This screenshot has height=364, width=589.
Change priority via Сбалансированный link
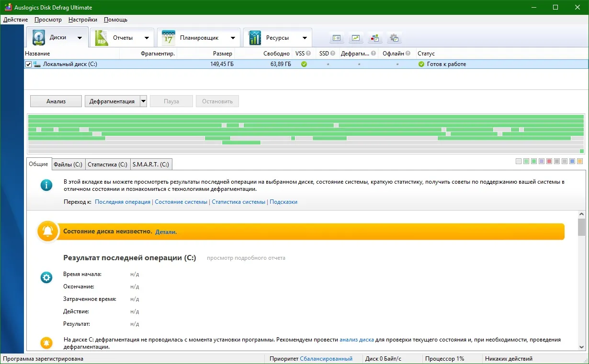tap(326, 359)
